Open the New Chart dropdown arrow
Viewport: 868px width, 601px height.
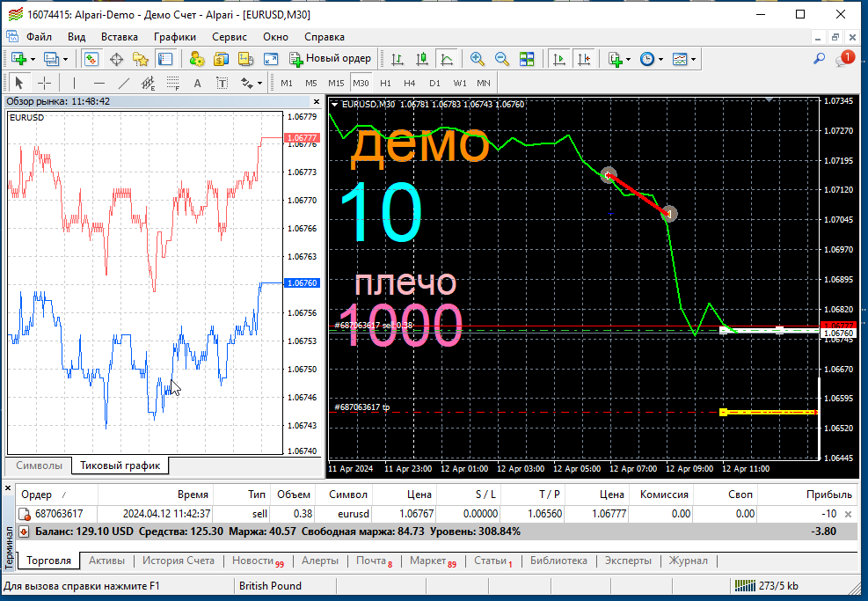[x=33, y=59]
